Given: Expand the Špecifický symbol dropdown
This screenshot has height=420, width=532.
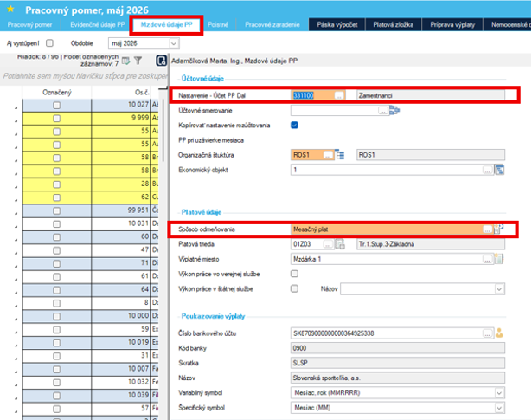Looking at the screenshot, I should click(x=499, y=408).
